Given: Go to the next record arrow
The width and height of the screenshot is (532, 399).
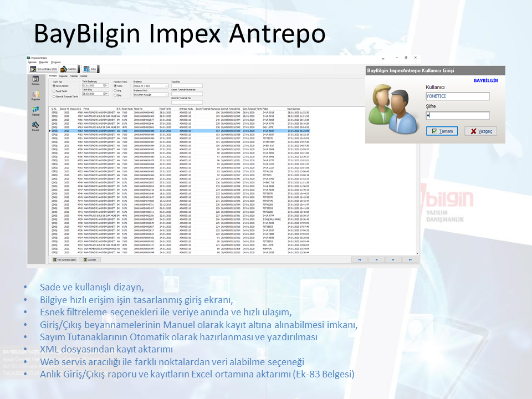Looking at the screenshot, I should (393, 259).
